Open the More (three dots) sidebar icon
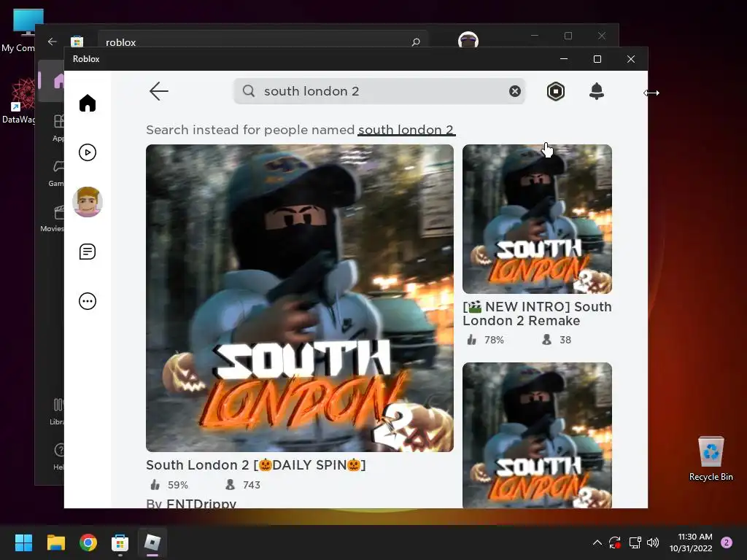This screenshot has width=747, height=560. [88, 301]
